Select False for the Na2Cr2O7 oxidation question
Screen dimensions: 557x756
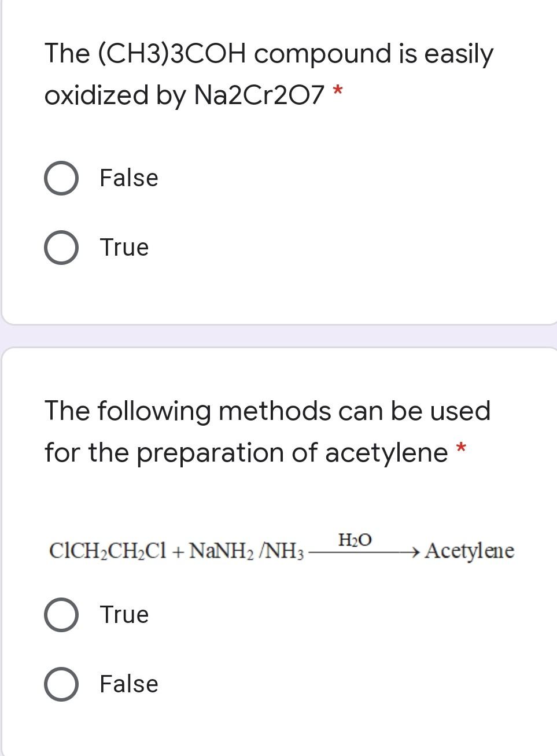(61, 178)
